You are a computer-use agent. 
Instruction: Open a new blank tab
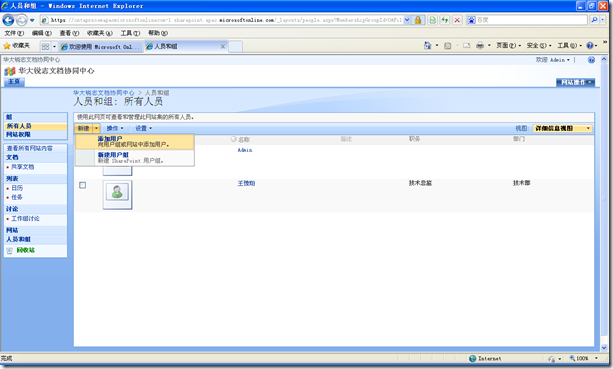coord(235,47)
